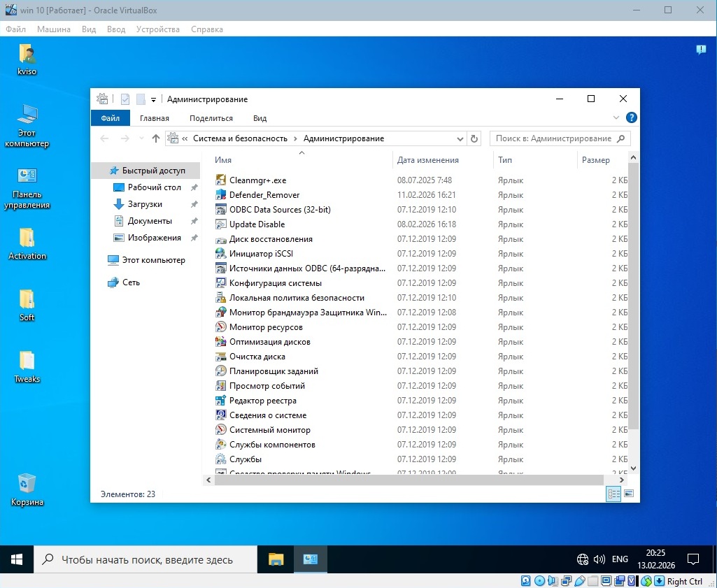The image size is (717, 588).
Task: Toggle the properties checkmark in quick access toolbar
Action: pyautogui.click(x=125, y=99)
